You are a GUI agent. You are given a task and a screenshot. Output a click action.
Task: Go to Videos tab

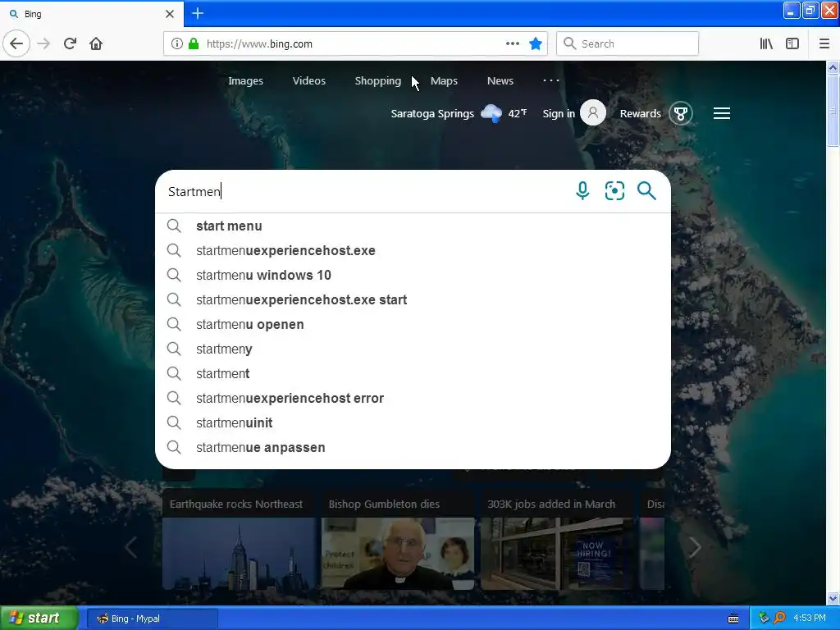pos(309,81)
